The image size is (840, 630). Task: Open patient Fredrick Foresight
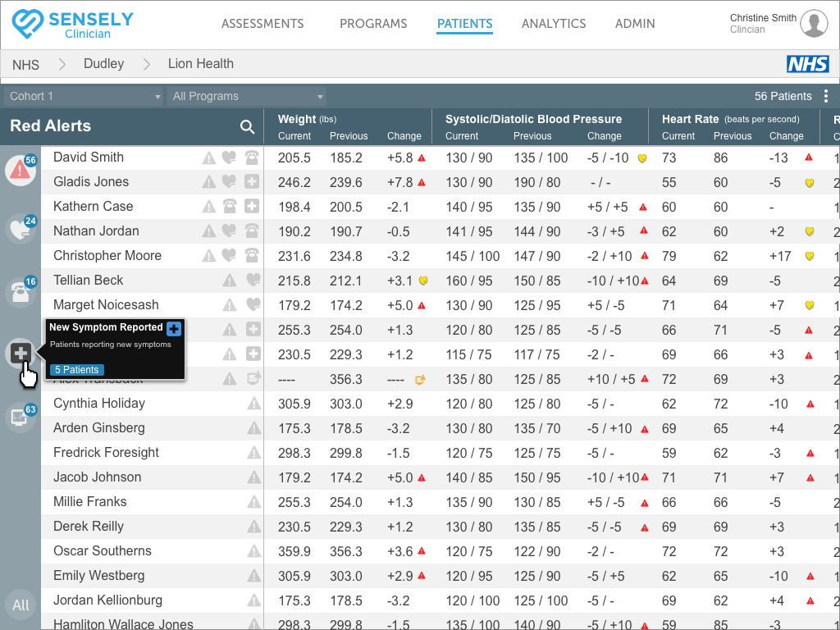click(x=106, y=453)
